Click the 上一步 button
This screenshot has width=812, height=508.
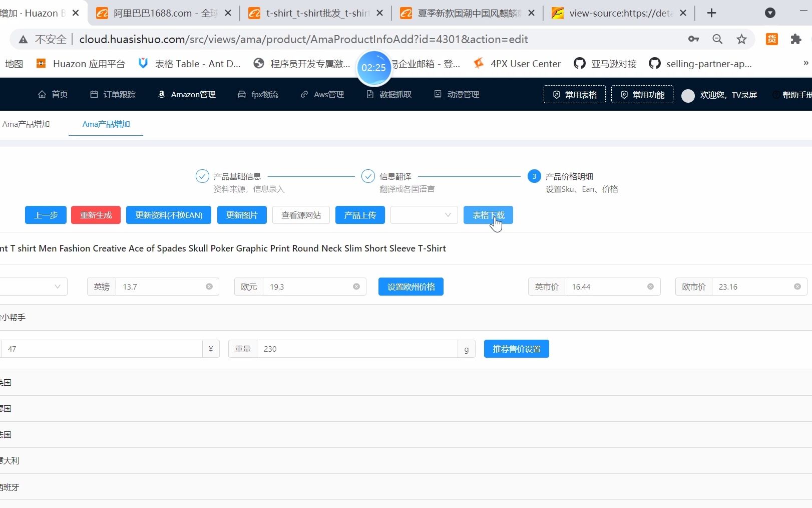pyautogui.click(x=46, y=215)
